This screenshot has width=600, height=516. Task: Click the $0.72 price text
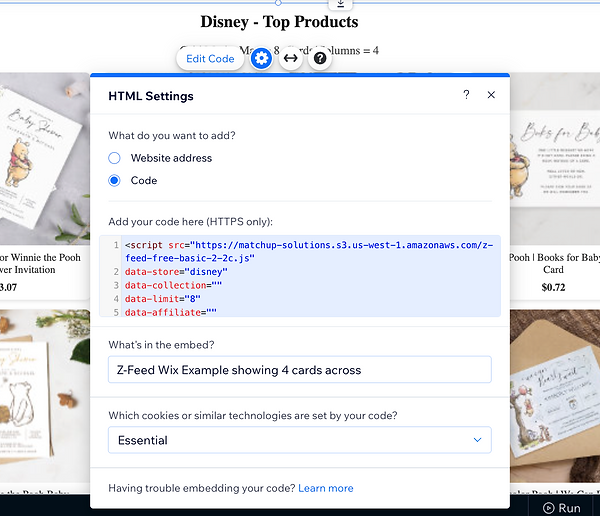(553, 287)
